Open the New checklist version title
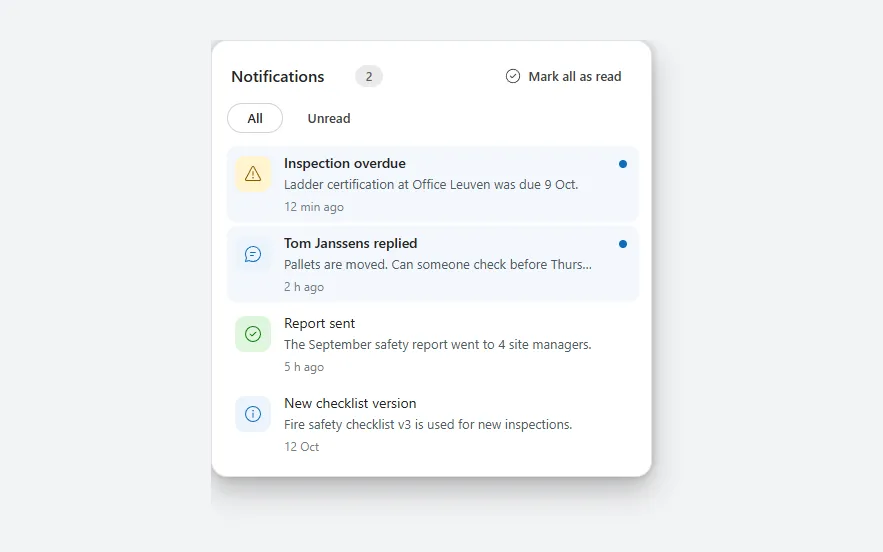This screenshot has width=883, height=552. tap(350, 403)
